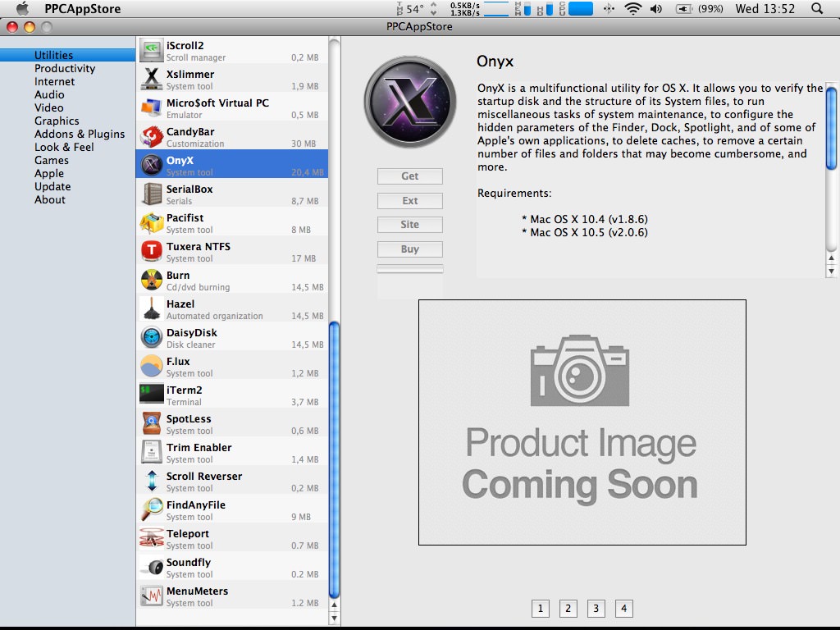Click the Pacifist app icon

pyautogui.click(x=152, y=223)
